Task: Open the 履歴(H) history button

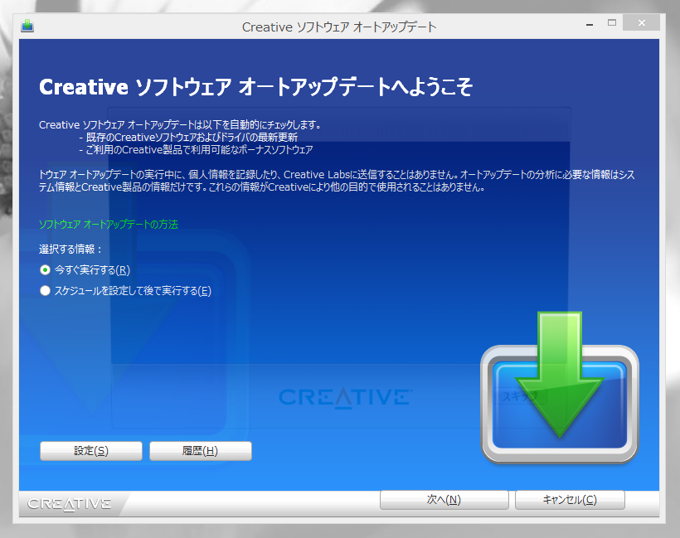Action: click(x=200, y=451)
